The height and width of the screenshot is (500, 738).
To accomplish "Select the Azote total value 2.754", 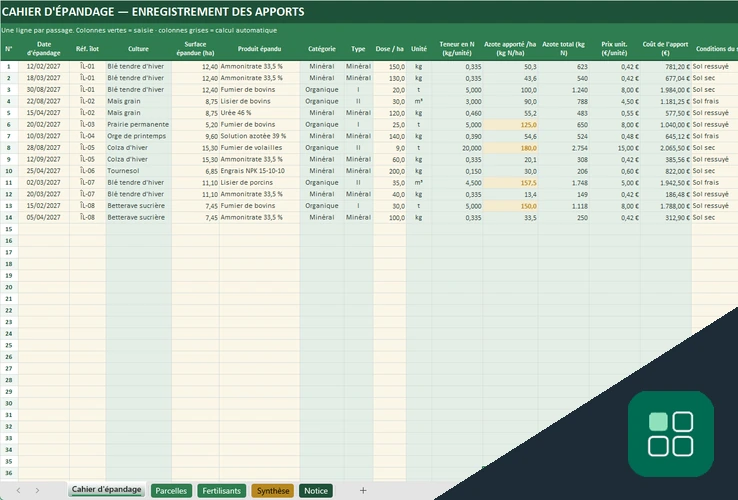I will coord(563,148).
